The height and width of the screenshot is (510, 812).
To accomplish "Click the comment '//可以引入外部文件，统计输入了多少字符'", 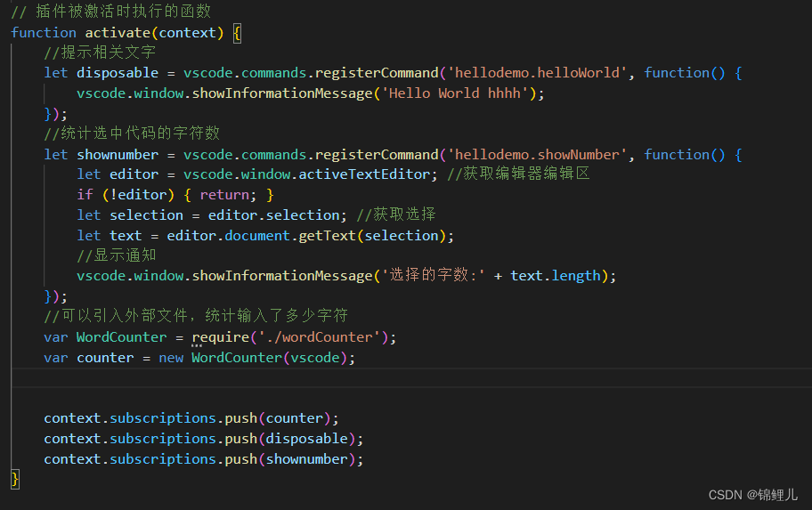I will click(x=196, y=316).
